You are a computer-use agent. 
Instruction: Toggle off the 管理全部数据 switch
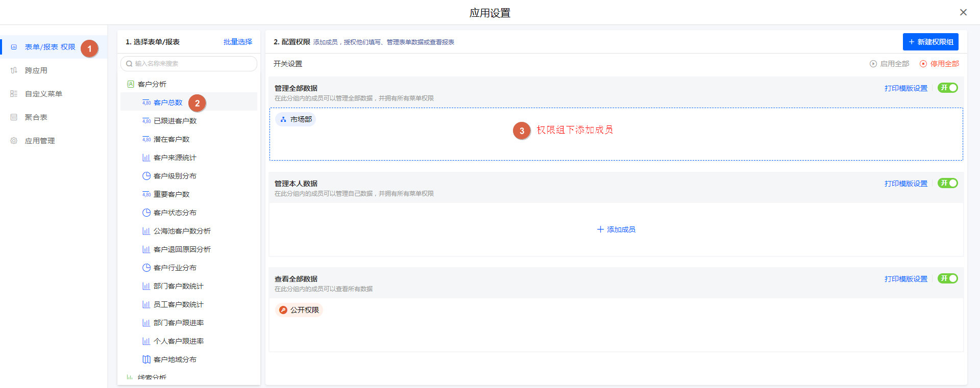947,88
